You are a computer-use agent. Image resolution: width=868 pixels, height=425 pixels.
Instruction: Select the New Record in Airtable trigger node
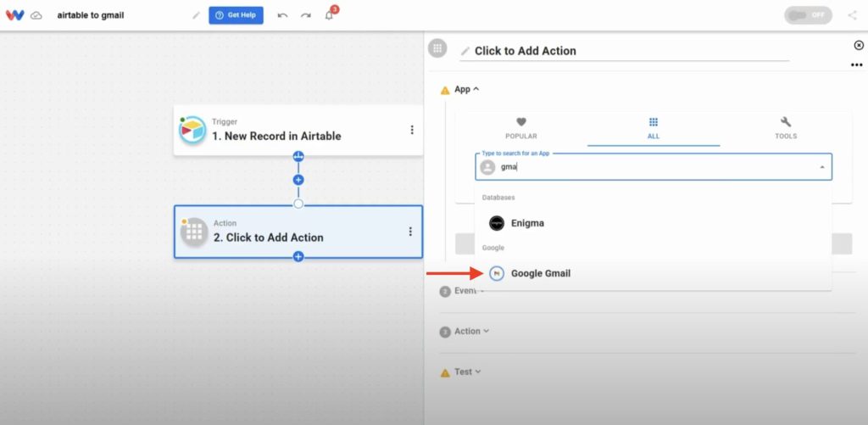pos(298,131)
